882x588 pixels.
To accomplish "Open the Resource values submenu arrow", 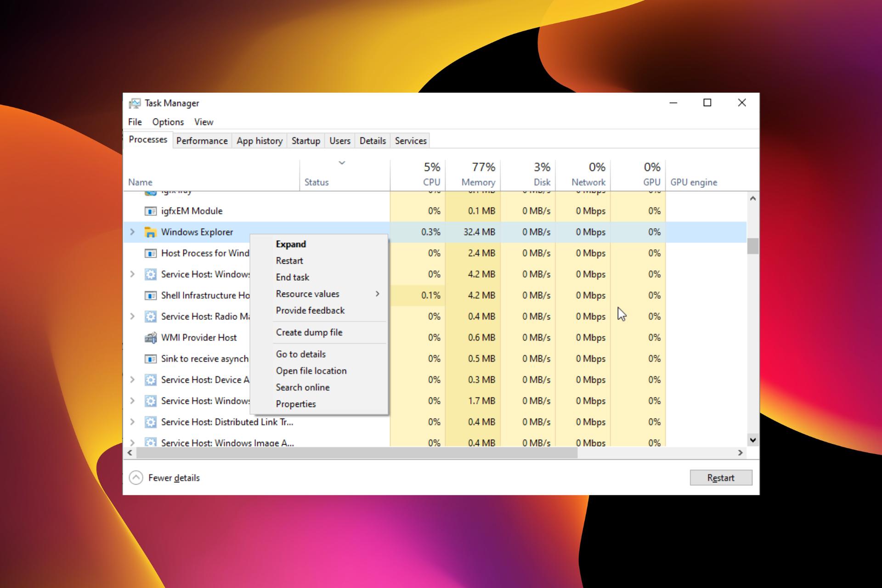I will coord(378,294).
